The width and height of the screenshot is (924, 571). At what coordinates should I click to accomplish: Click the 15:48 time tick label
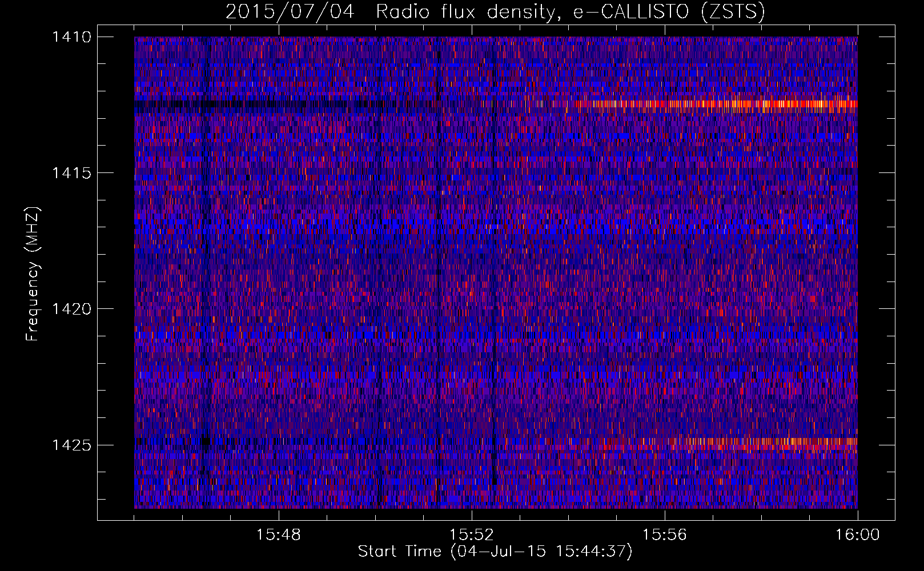click(279, 535)
